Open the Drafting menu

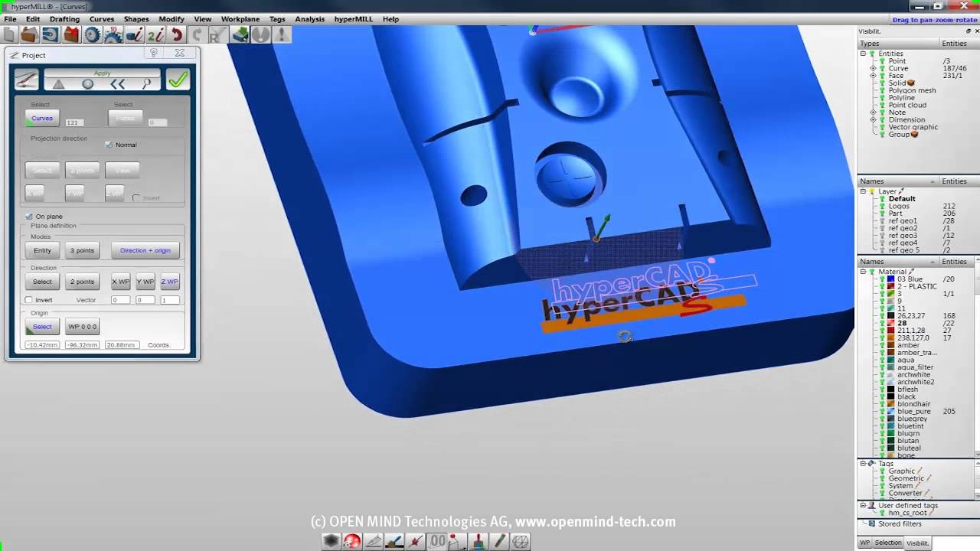[64, 19]
